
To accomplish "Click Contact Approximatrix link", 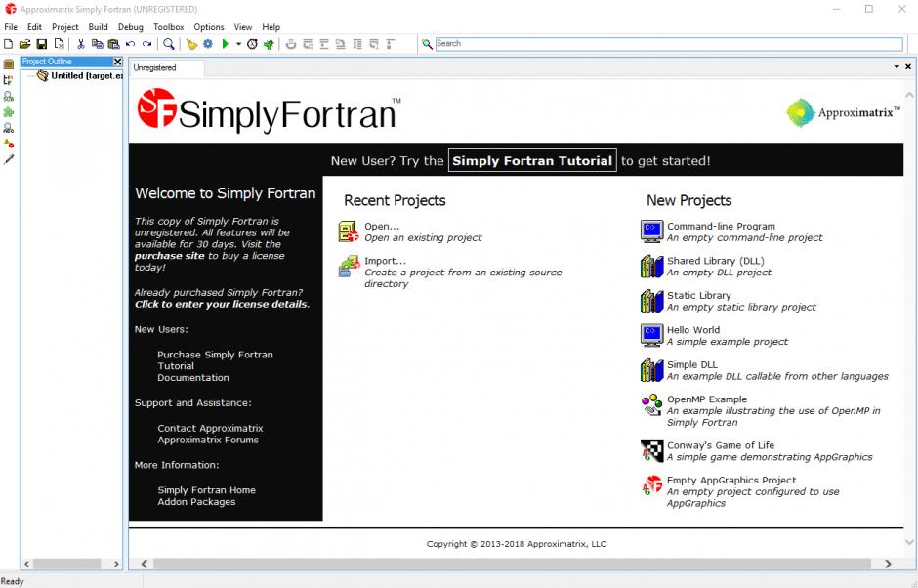I will tap(210, 428).
